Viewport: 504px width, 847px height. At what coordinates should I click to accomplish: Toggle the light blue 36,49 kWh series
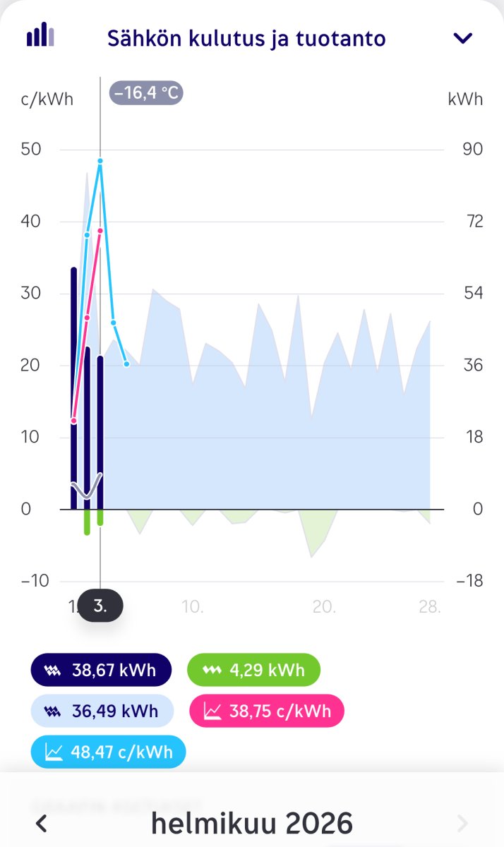point(102,711)
